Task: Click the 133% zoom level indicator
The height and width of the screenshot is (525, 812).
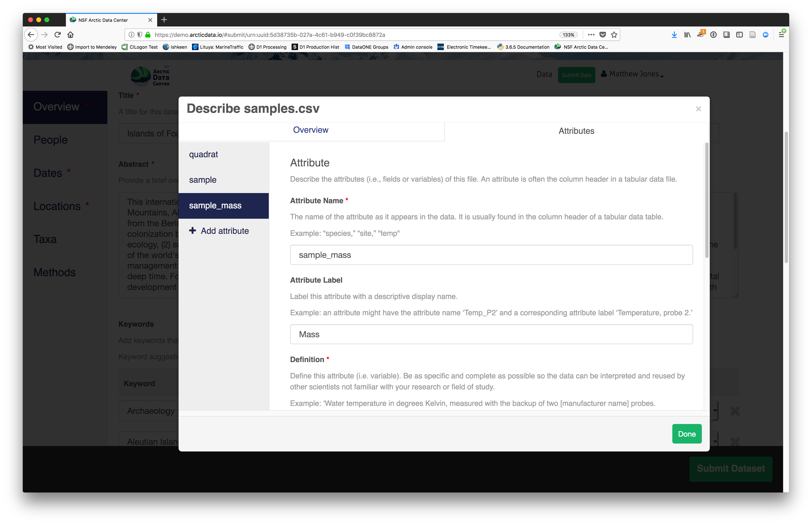Action: point(568,34)
